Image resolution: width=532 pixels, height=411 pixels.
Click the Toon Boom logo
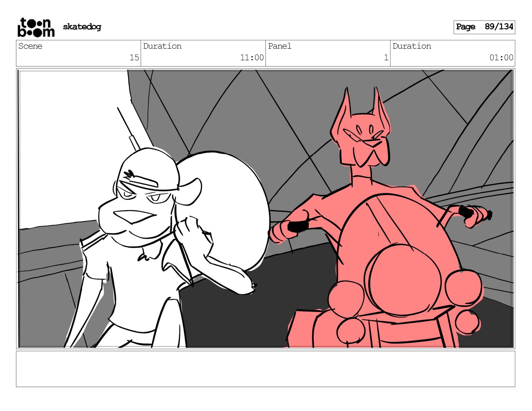[x=36, y=27]
